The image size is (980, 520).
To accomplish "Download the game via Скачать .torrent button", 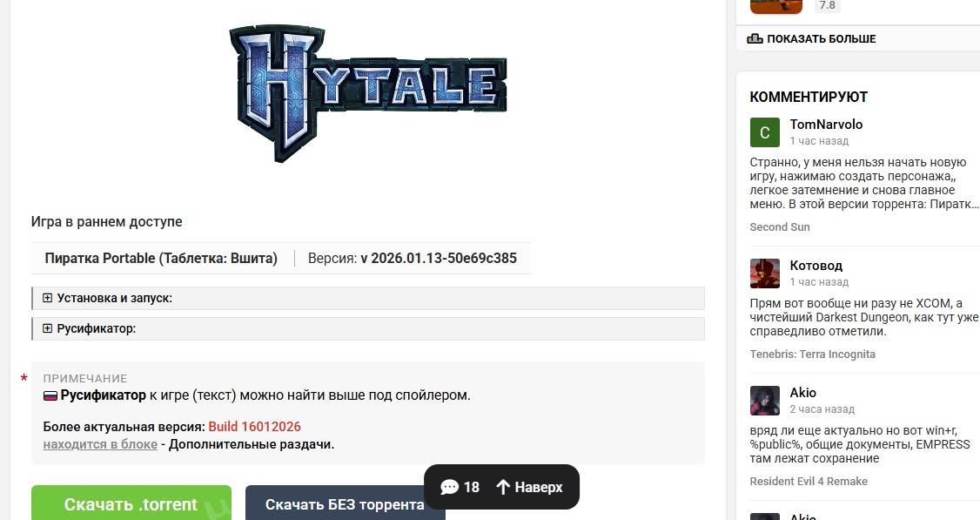I will (x=131, y=503).
